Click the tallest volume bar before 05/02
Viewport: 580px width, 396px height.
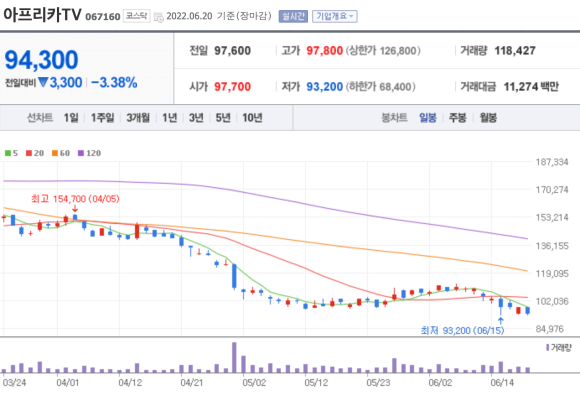tap(234, 357)
